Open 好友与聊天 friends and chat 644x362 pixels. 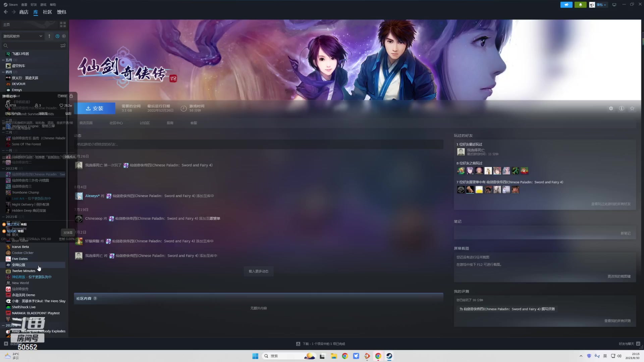(629, 344)
